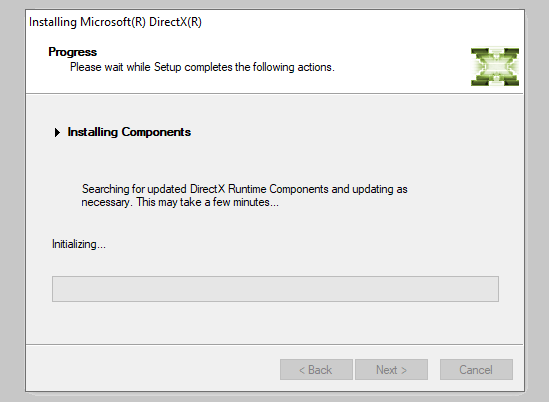The width and height of the screenshot is (549, 402).
Task: Click the words Runtime Components in the description
Action: pos(278,189)
